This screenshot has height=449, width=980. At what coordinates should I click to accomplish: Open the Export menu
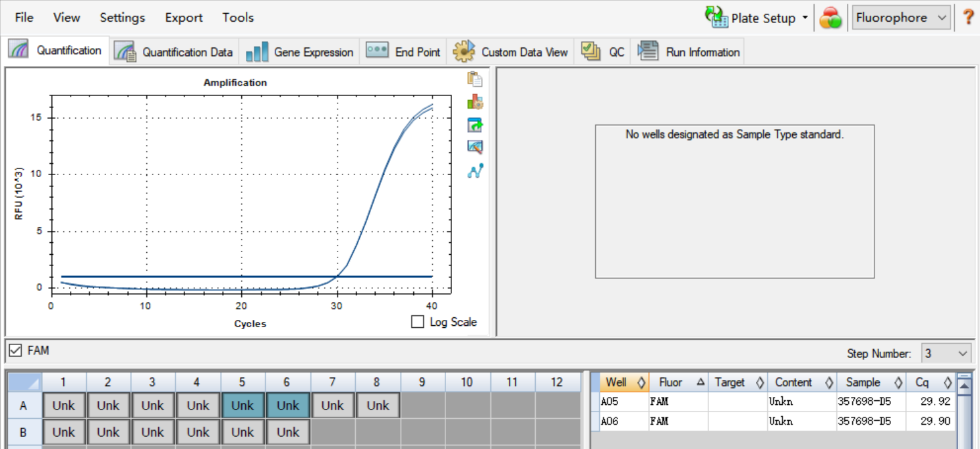(x=184, y=18)
